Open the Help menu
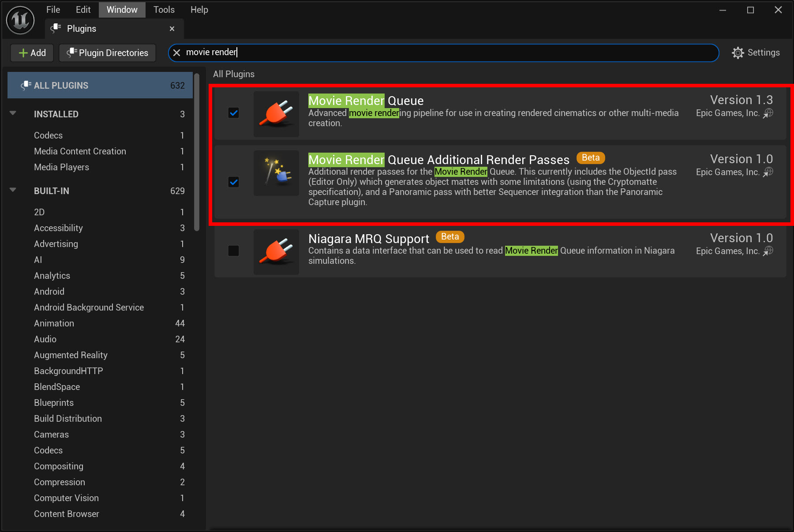The height and width of the screenshot is (532, 794). tap(199, 10)
